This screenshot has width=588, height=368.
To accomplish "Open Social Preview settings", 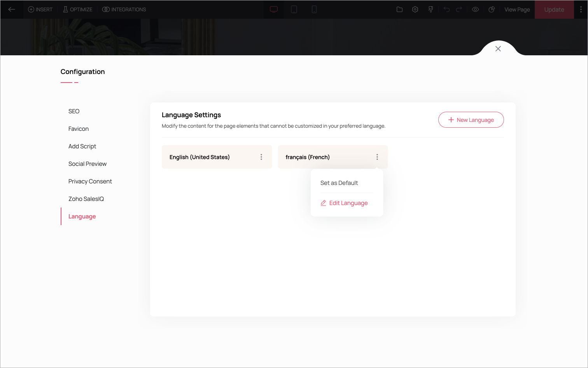I will pyautogui.click(x=87, y=164).
